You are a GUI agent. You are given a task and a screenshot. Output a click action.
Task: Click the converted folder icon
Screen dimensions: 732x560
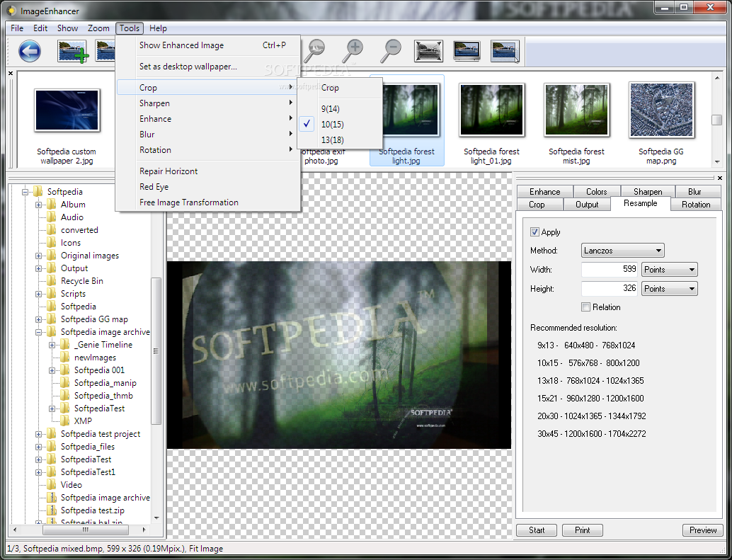[x=52, y=230]
